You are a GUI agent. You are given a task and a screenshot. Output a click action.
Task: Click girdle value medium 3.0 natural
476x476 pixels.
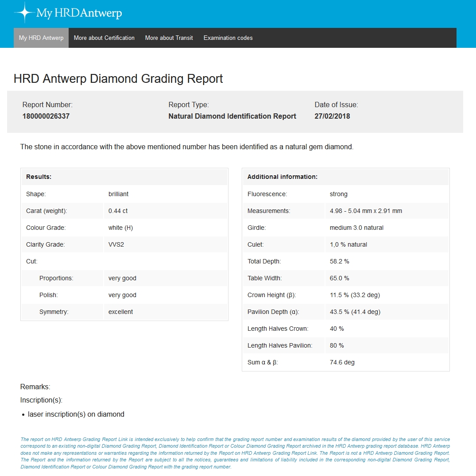pos(356,228)
